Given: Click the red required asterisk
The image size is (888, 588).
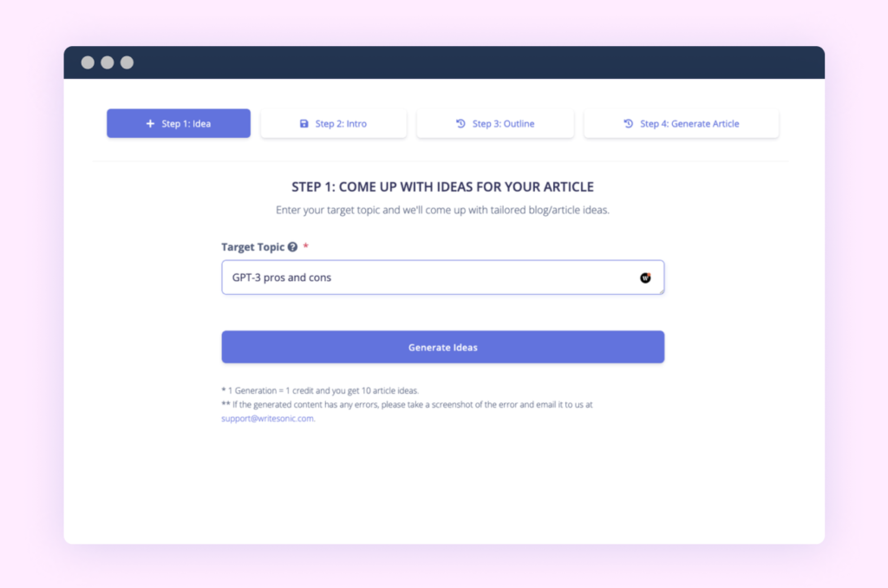Looking at the screenshot, I should 306,245.
